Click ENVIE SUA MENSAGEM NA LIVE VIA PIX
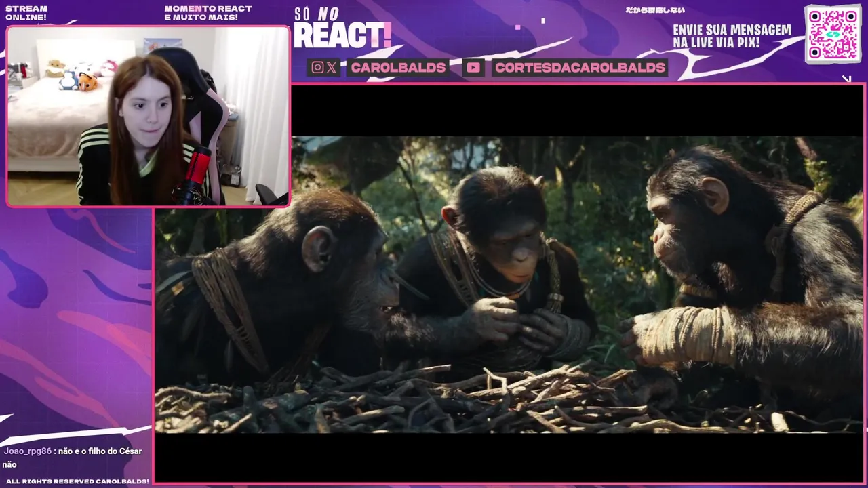868x488 pixels. point(732,37)
